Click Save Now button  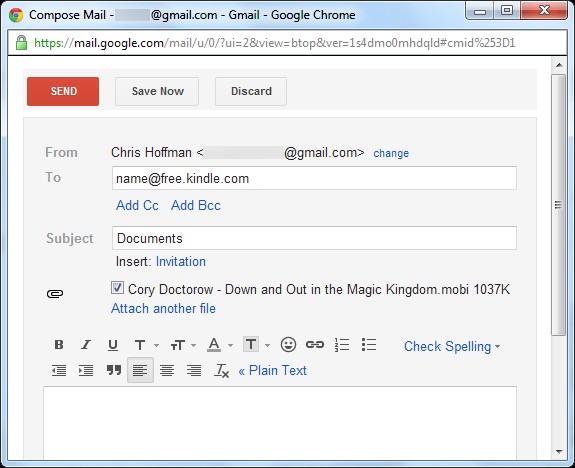coord(157,91)
